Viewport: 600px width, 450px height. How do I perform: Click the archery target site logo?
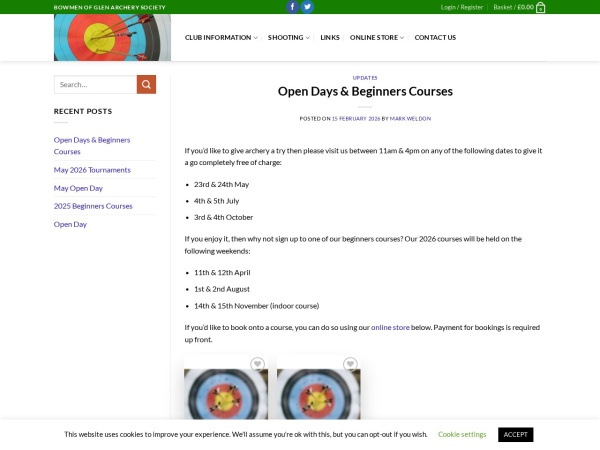112,38
